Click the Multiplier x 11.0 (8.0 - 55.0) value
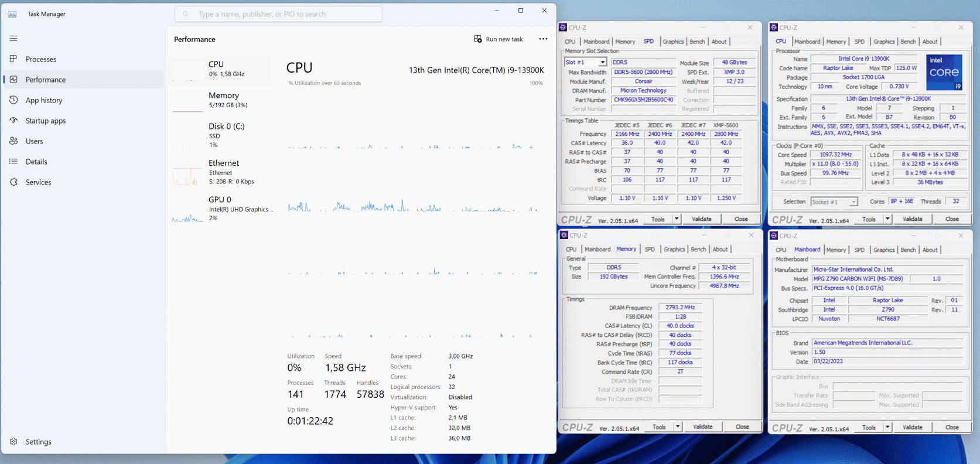 point(835,164)
